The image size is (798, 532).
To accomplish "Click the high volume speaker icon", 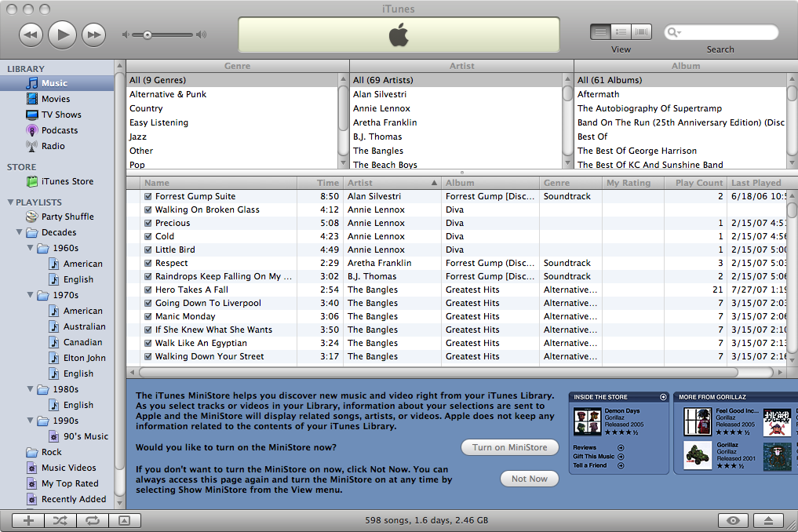I will (202, 35).
